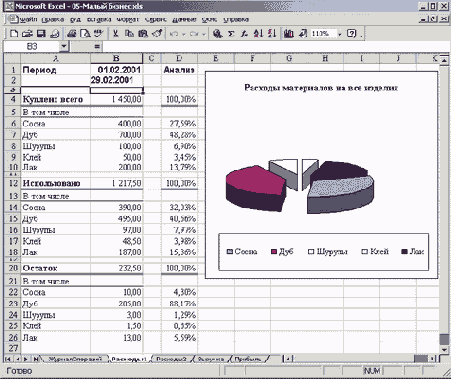
Task: Open the Undo history dropdown arrow
Action: point(183,34)
